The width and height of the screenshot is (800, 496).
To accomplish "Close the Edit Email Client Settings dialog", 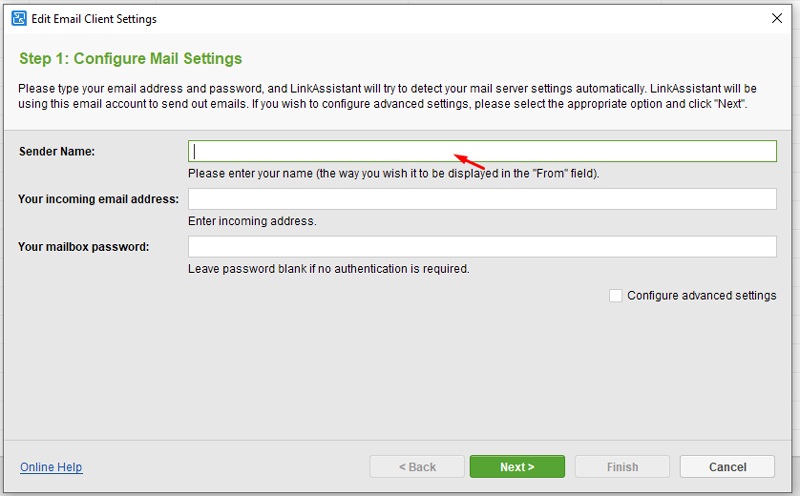I will (x=777, y=18).
